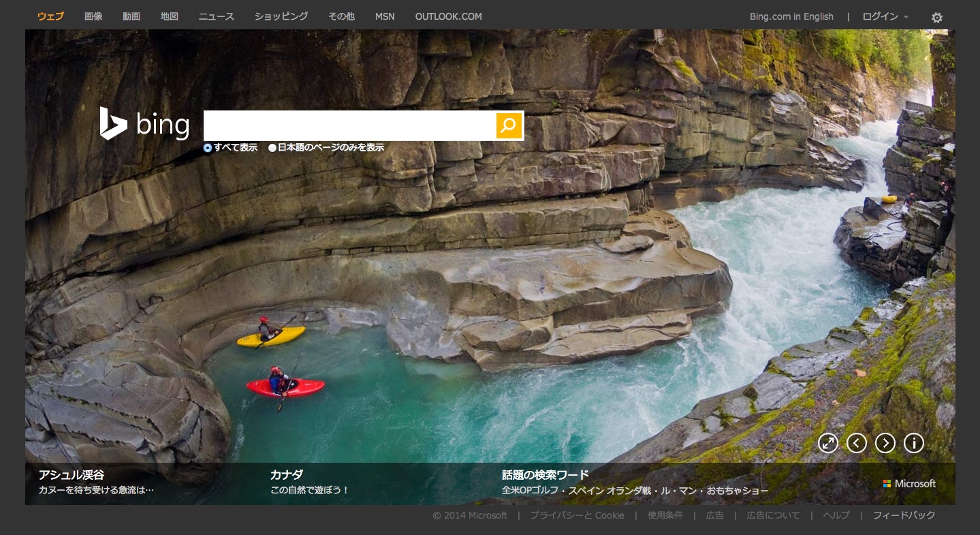
Task: Open the settings gear icon
Action: (x=937, y=18)
